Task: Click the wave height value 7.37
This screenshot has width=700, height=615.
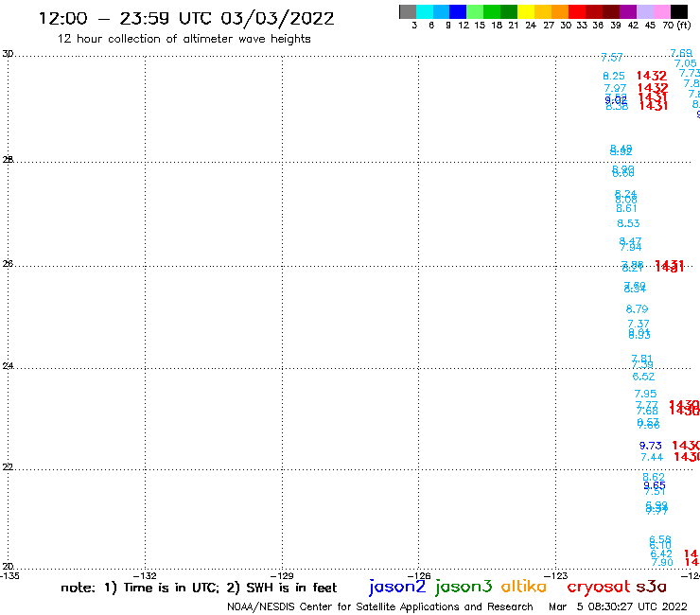Action: coord(639,324)
